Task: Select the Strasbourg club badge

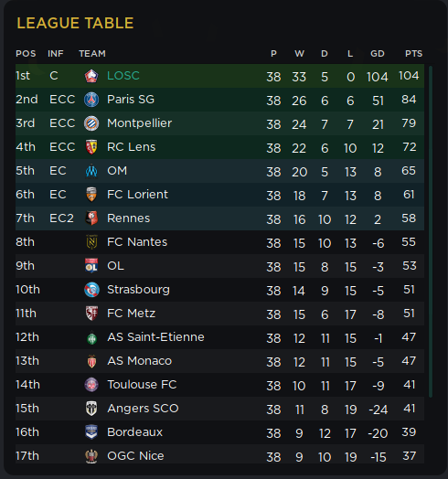Action: pyautogui.click(x=91, y=290)
